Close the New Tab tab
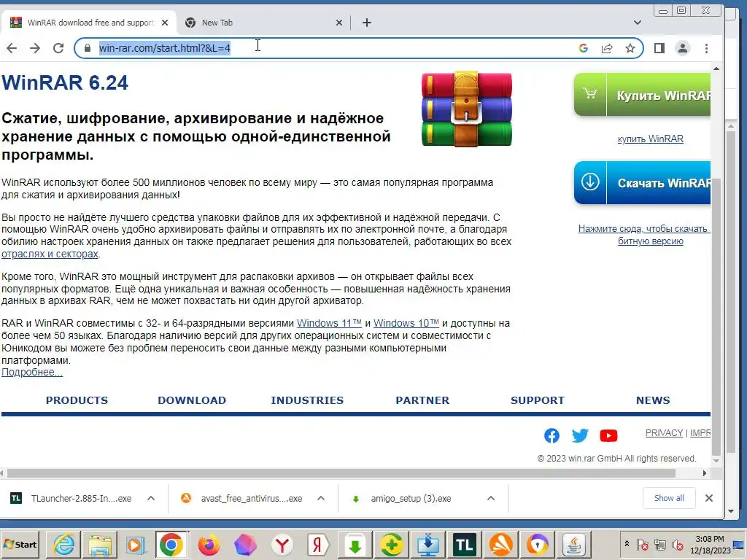Viewport: 747px width, 560px height. point(339,23)
